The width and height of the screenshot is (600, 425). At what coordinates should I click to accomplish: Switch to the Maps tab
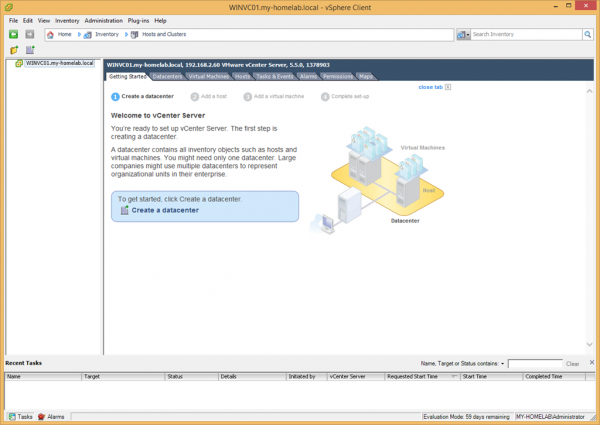[x=366, y=77]
